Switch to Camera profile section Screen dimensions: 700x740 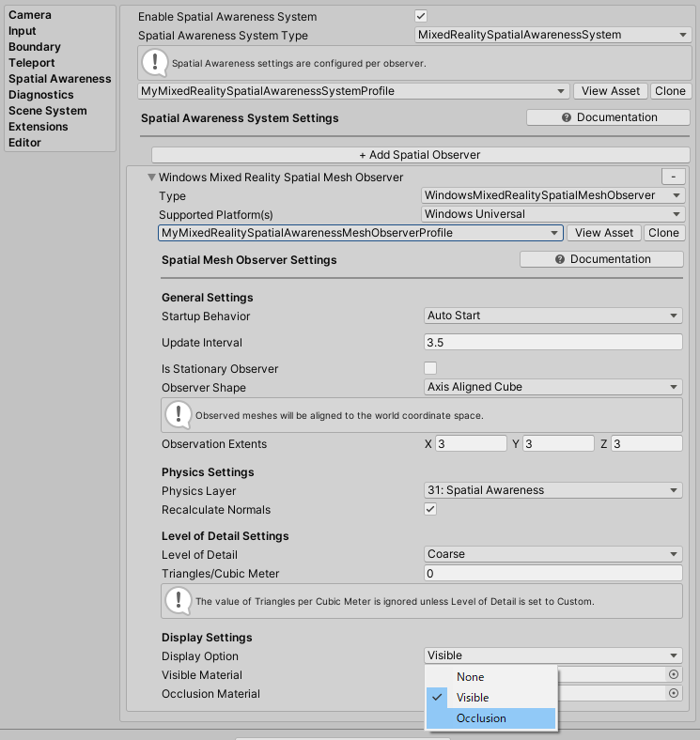point(30,15)
